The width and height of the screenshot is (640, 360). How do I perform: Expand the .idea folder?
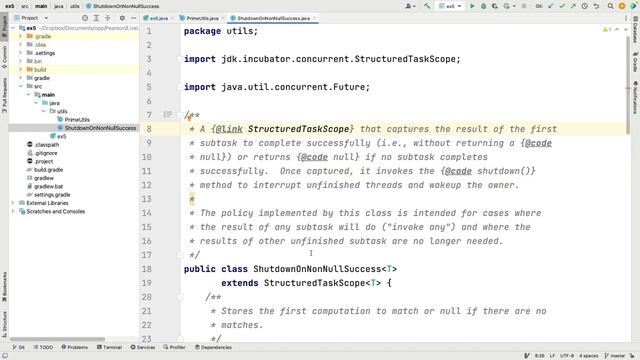coord(20,44)
